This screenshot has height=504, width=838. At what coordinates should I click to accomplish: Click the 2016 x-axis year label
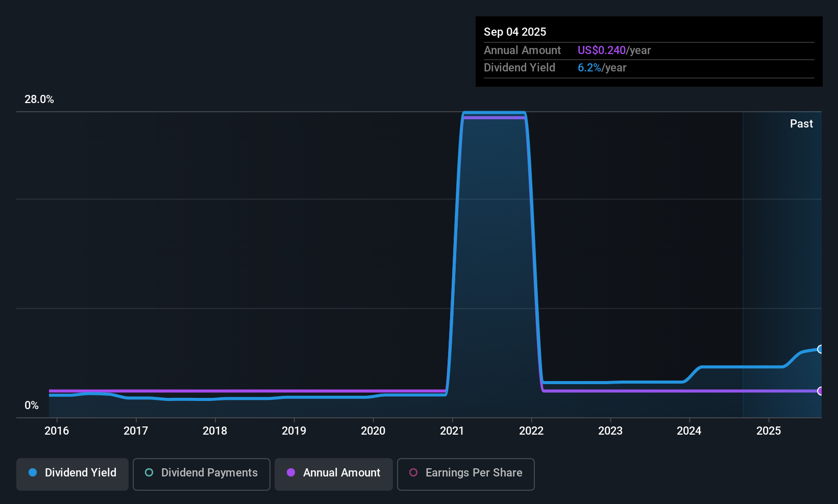(57, 431)
